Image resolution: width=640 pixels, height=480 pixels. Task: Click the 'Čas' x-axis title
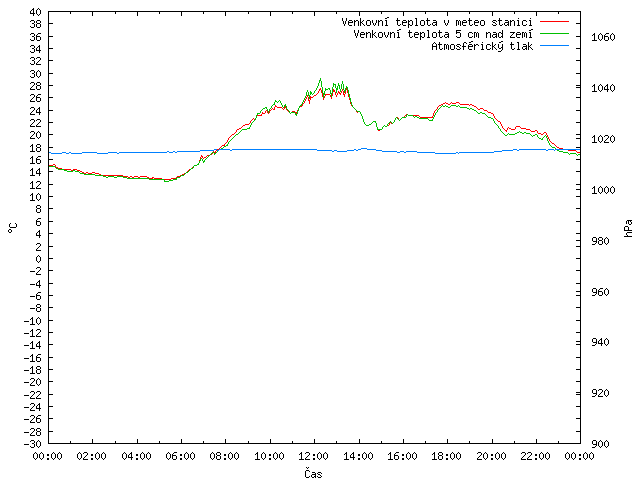click(313, 473)
